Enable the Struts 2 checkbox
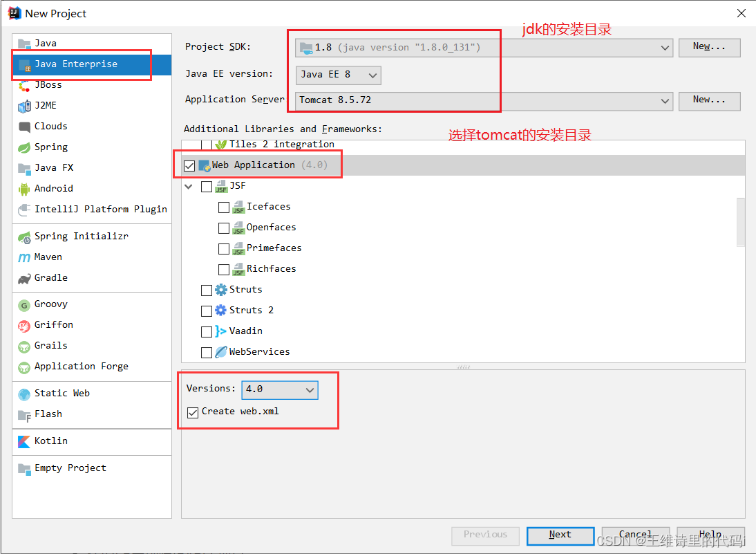Image resolution: width=756 pixels, height=554 pixels. (x=207, y=311)
